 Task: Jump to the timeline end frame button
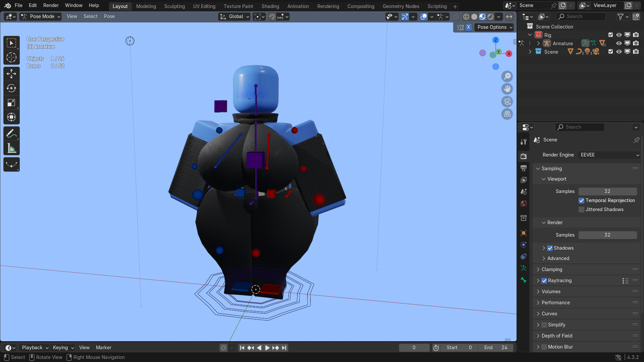coord(284,348)
